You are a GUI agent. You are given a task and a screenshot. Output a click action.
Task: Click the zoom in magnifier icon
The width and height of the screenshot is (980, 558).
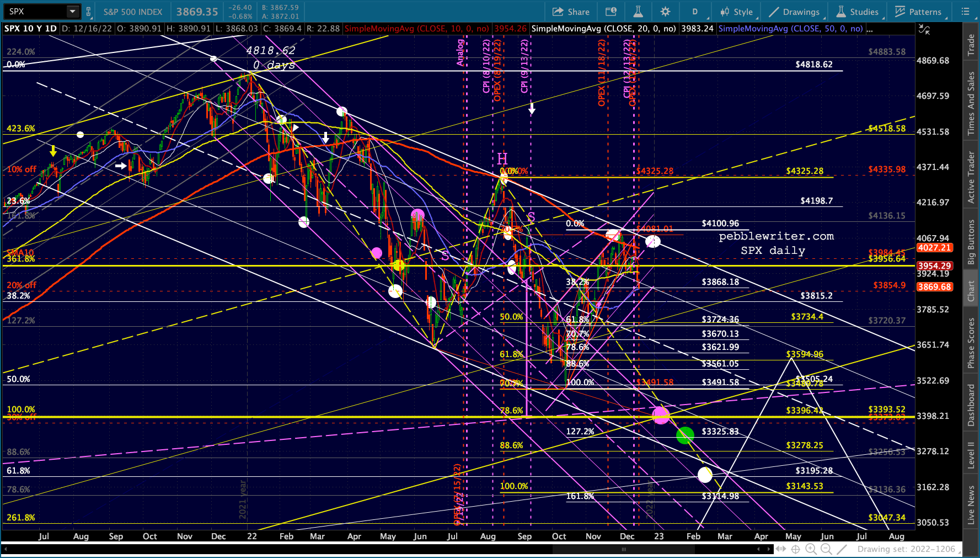pos(811,549)
